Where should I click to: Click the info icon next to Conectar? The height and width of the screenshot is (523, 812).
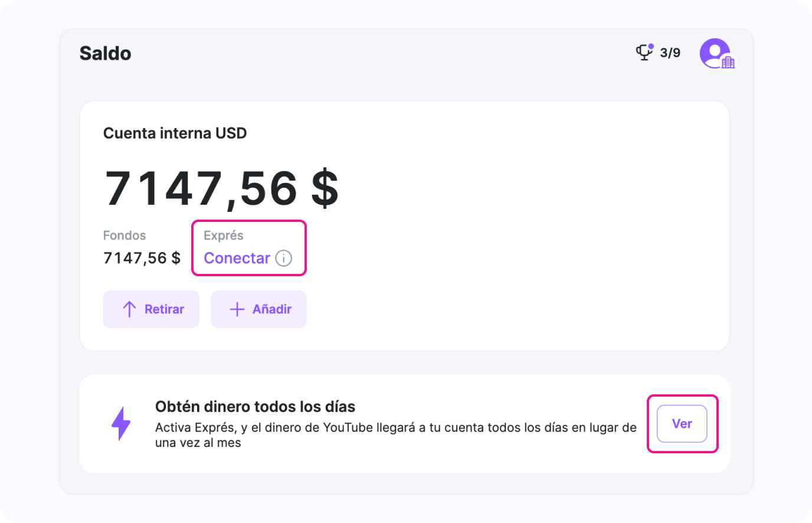tap(284, 259)
